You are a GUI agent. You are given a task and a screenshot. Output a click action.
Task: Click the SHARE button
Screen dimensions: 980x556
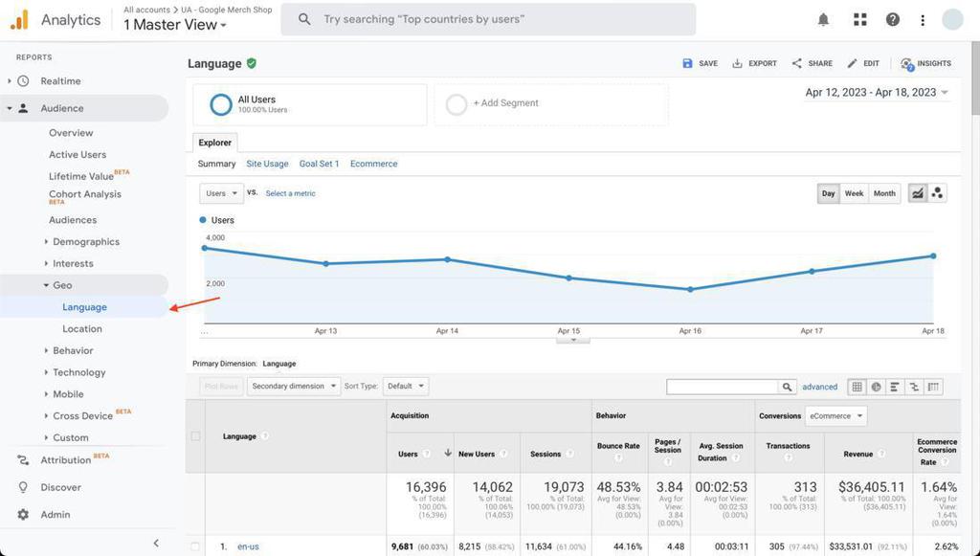(812, 63)
